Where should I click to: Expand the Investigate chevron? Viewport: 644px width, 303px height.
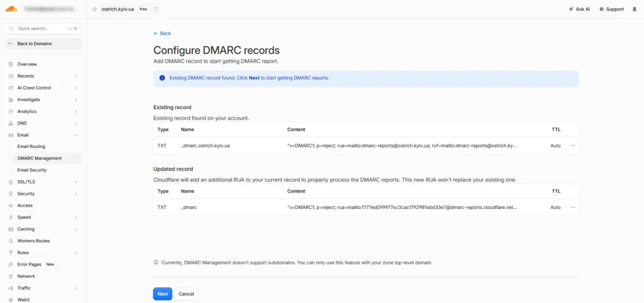[x=75, y=100]
